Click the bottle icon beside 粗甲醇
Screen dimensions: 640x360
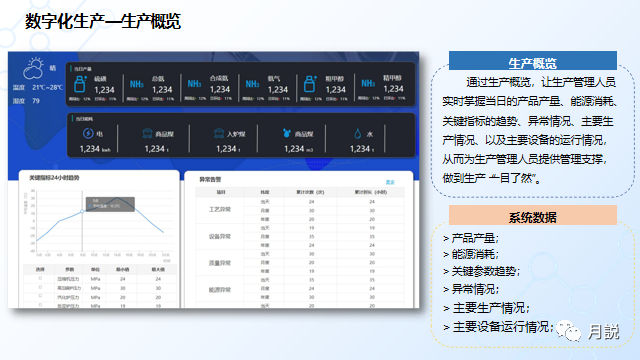[x=310, y=84]
